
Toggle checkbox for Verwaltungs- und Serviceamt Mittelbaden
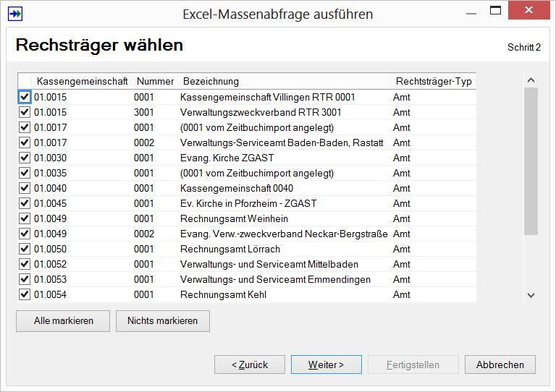[x=25, y=264]
